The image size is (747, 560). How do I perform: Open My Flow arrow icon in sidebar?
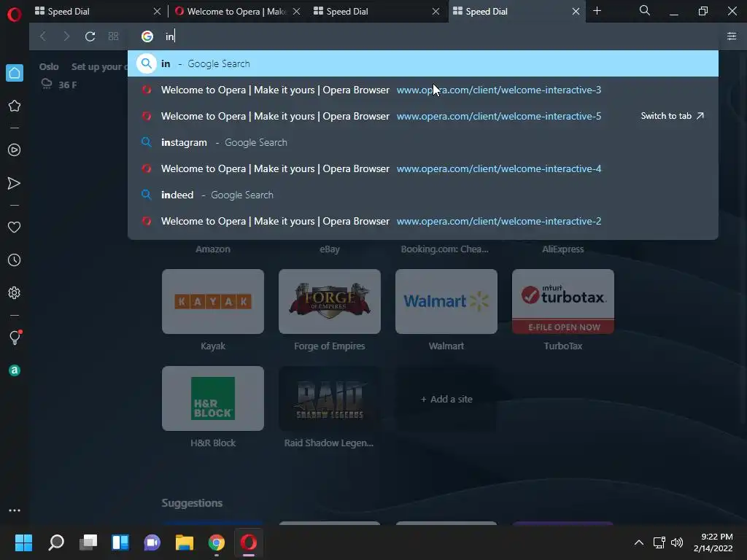pyautogui.click(x=15, y=183)
